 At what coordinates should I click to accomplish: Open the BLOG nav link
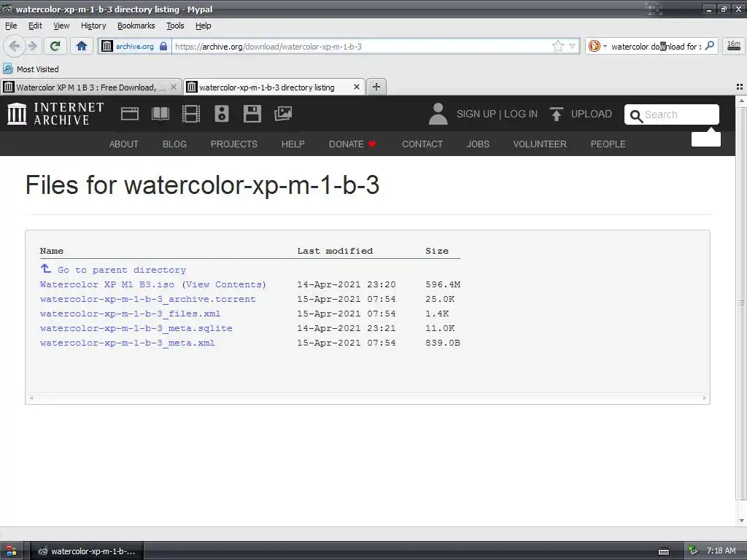tap(174, 144)
